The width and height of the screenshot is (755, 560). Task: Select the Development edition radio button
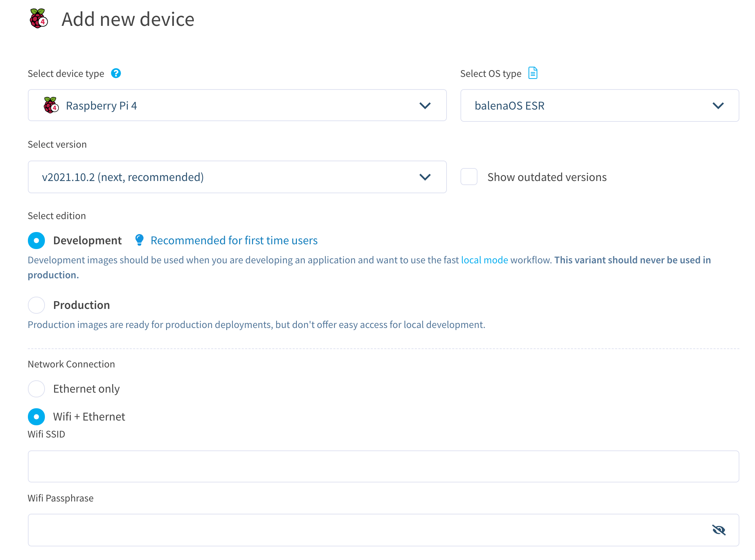click(x=36, y=241)
